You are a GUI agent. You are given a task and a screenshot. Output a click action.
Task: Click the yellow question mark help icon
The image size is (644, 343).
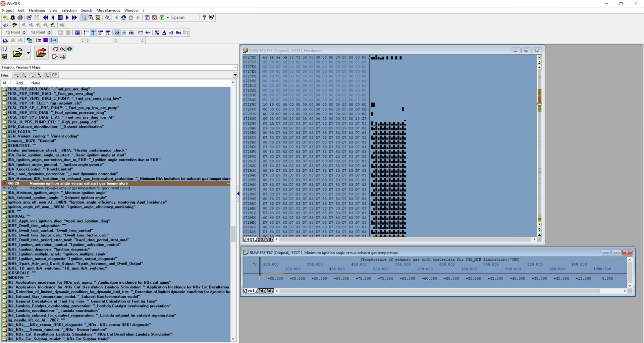204,17
